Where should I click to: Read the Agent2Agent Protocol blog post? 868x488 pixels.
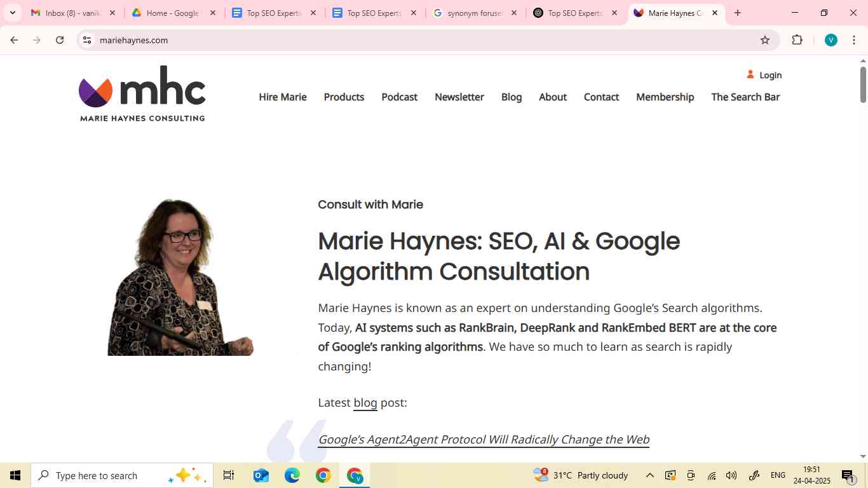[484, 439]
